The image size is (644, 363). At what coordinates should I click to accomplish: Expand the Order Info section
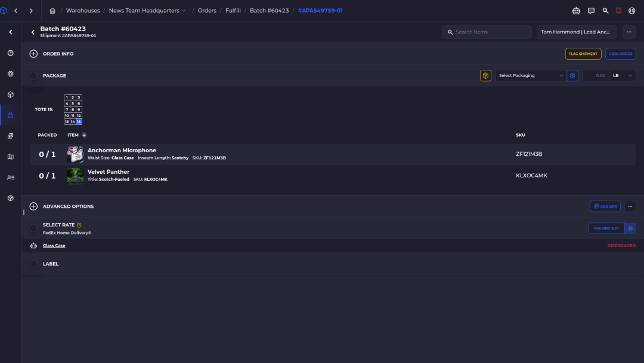[x=33, y=54]
